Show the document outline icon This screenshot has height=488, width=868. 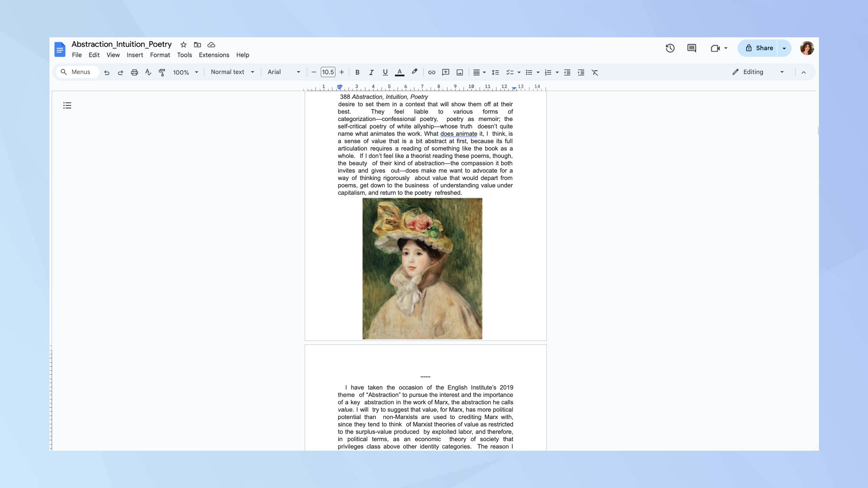(67, 105)
